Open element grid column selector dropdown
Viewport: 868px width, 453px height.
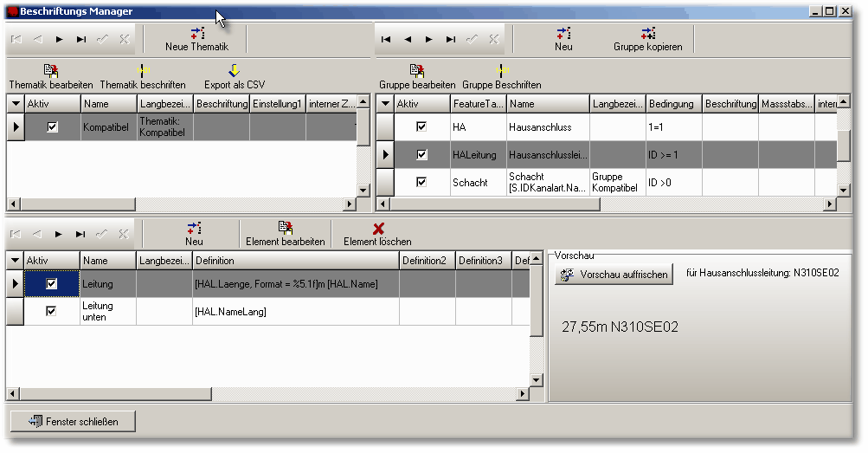(x=15, y=261)
